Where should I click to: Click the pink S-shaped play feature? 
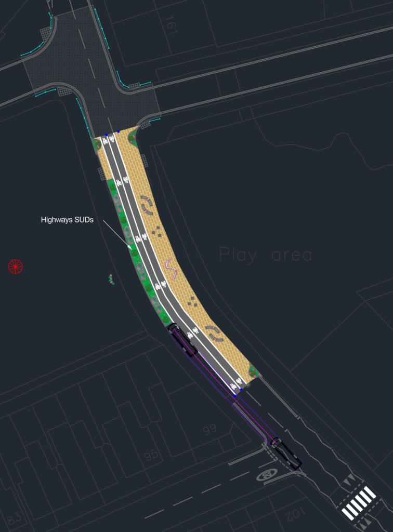(x=172, y=270)
